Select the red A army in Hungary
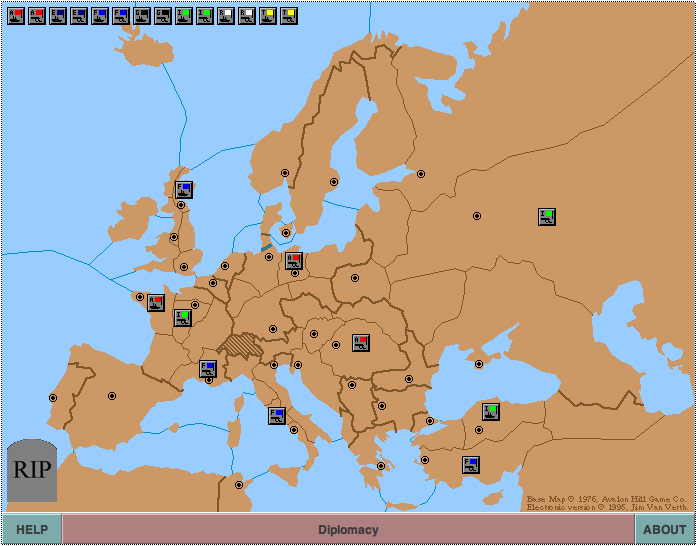 pyautogui.click(x=361, y=343)
